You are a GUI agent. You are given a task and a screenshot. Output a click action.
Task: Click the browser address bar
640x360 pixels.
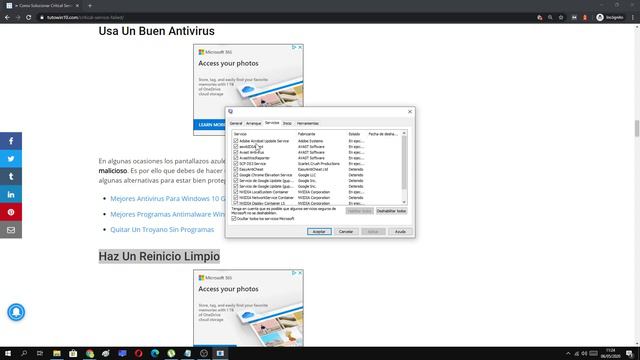286,18
